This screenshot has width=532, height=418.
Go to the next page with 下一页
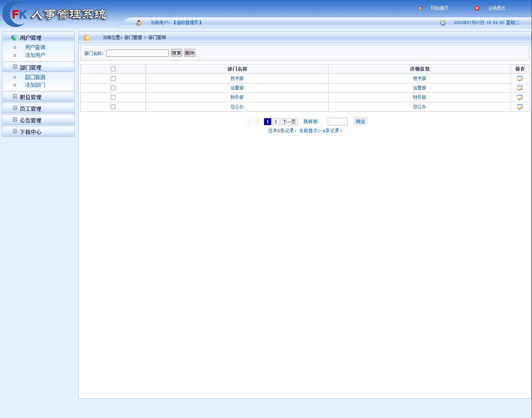[x=289, y=122]
